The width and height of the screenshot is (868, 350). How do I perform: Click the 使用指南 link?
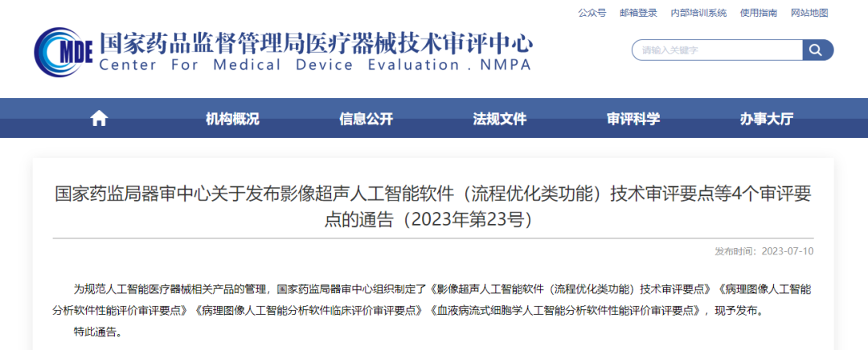[758, 13]
